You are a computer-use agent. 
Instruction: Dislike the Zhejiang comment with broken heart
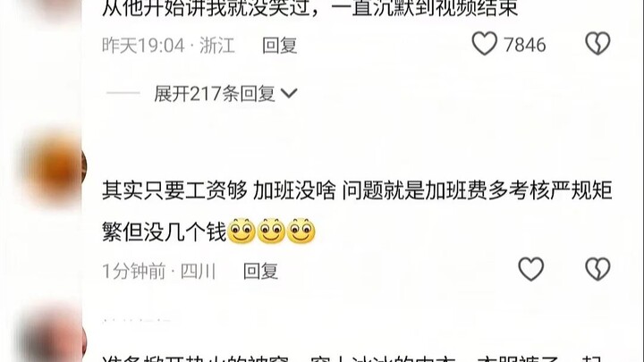click(x=597, y=44)
